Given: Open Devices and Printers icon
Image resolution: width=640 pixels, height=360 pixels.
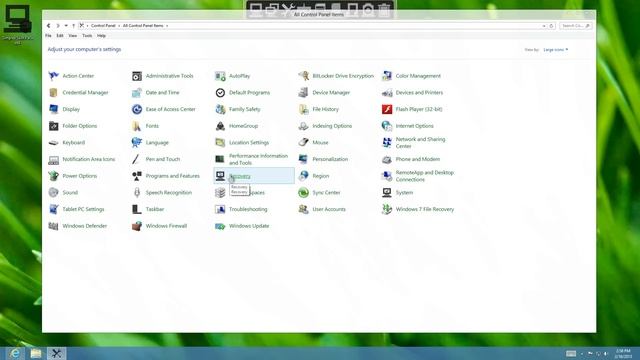Looking at the screenshot, I should pos(387,93).
